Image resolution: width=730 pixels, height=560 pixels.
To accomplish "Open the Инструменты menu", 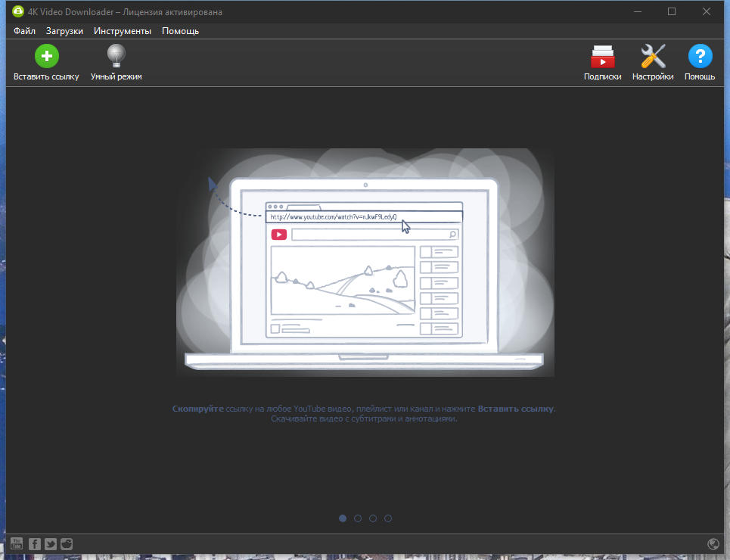I will pos(123,31).
